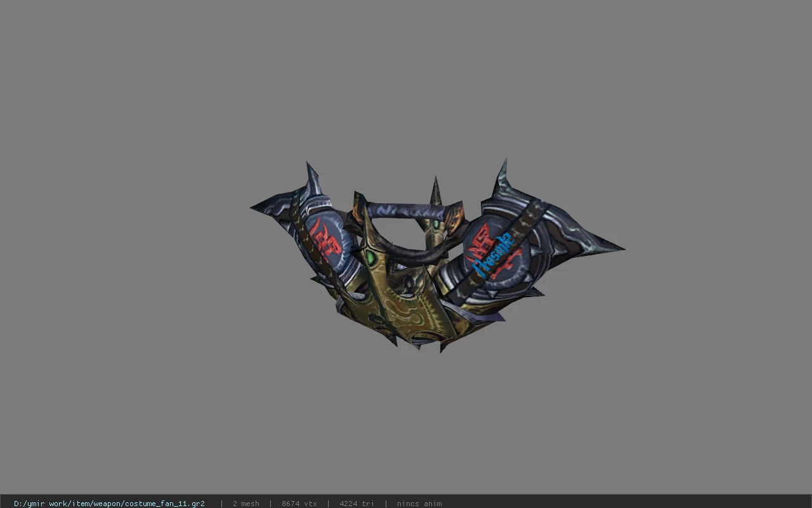Select the "nincs anim" status text

pyautogui.click(x=419, y=504)
